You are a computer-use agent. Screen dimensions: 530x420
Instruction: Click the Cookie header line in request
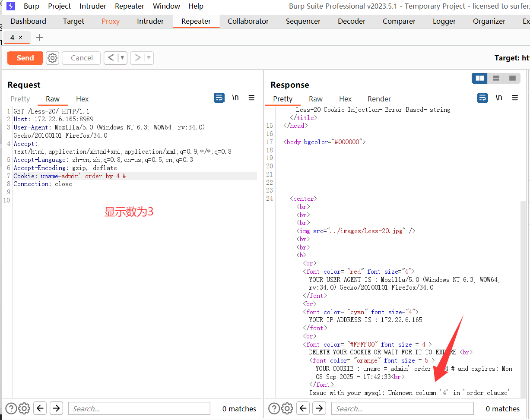pos(135,176)
